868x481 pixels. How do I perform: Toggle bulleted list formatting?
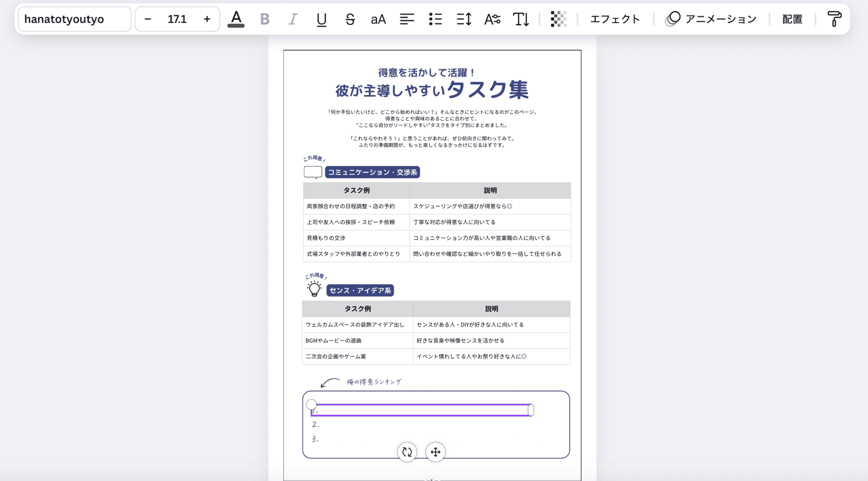click(435, 19)
